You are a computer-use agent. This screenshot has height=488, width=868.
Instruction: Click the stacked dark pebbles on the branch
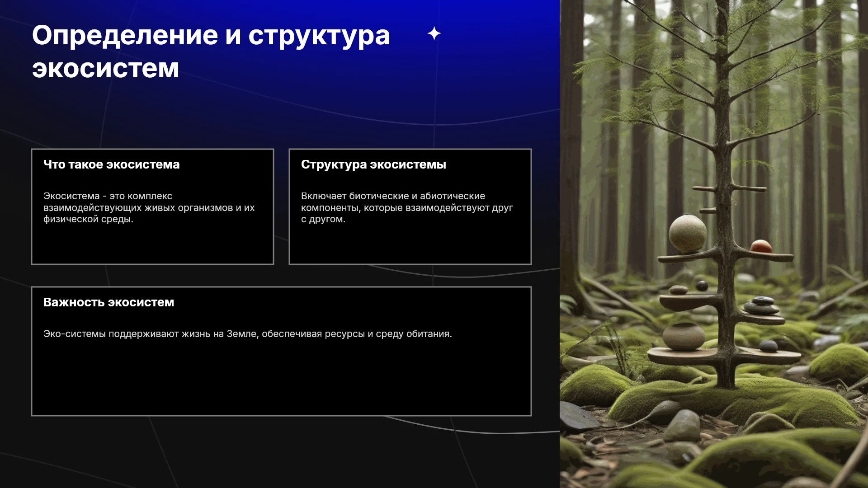pyautogui.click(x=762, y=305)
